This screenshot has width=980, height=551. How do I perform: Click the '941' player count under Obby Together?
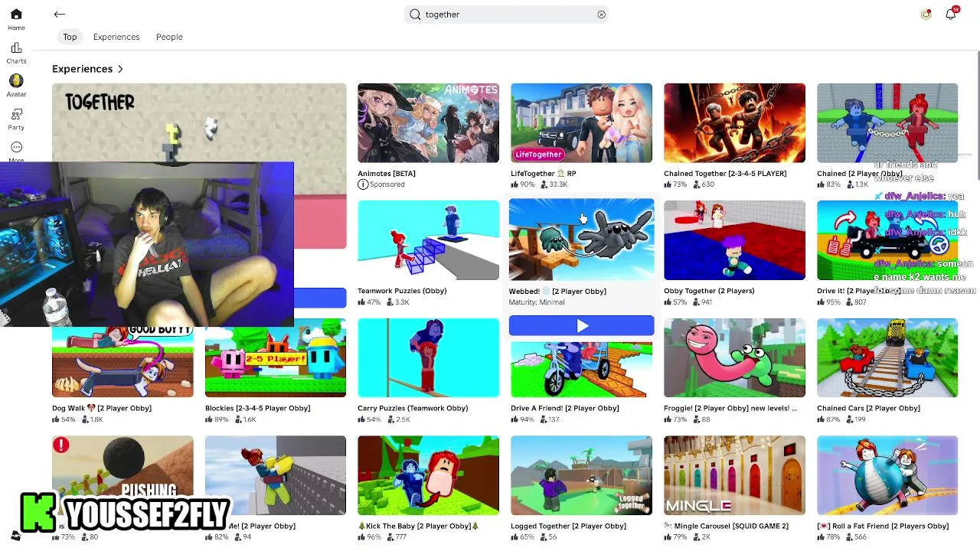[704, 302]
